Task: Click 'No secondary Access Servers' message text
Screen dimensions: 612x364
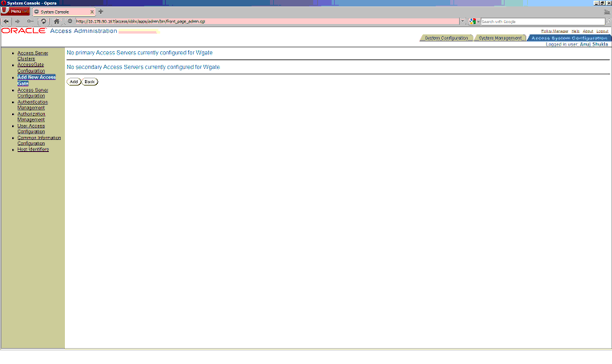Action: 143,67
